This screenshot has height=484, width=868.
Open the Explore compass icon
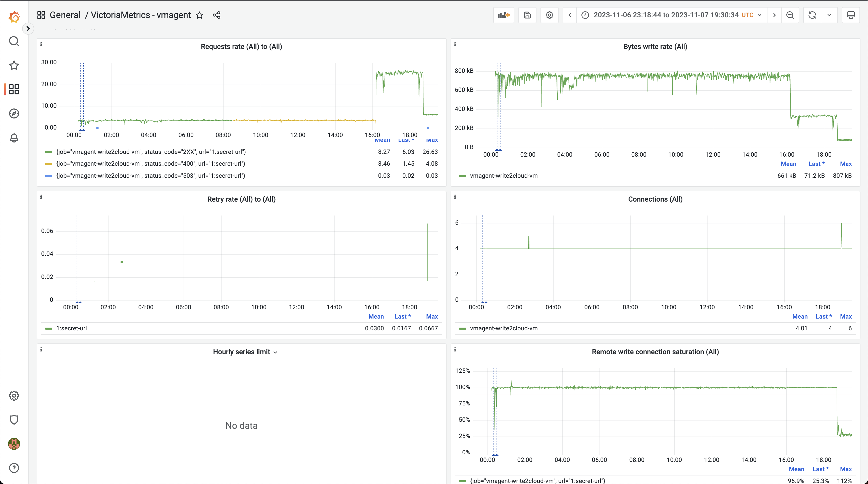click(14, 113)
